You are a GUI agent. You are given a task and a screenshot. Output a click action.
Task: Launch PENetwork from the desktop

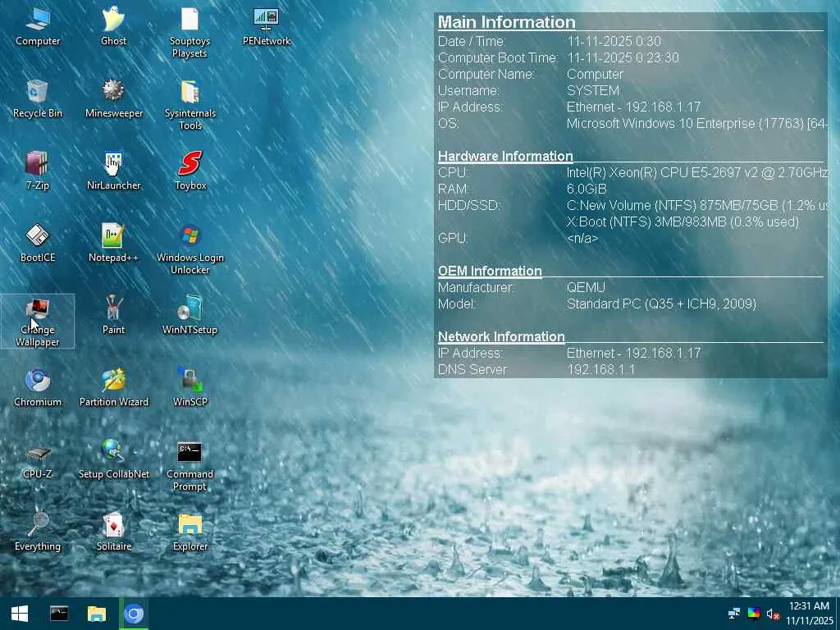tap(267, 27)
